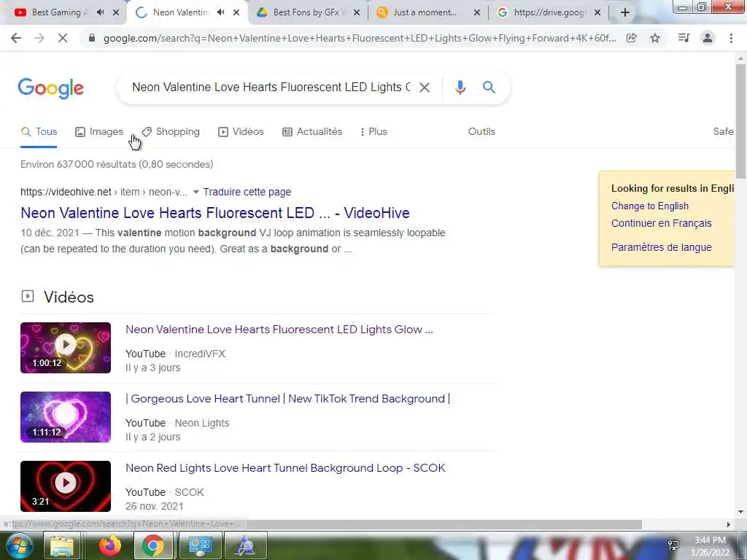Clear search box with the X icon
This screenshot has width=747, height=560.
tap(425, 87)
